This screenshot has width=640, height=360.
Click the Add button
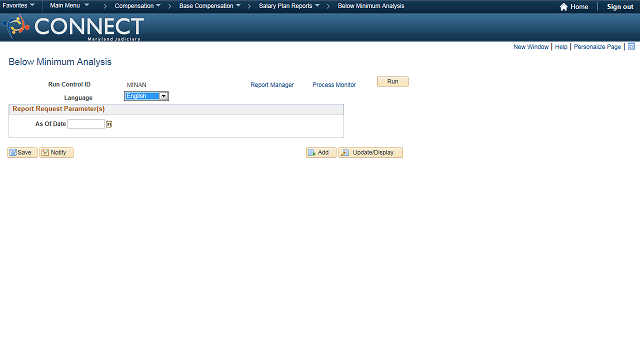[x=321, y=152]
